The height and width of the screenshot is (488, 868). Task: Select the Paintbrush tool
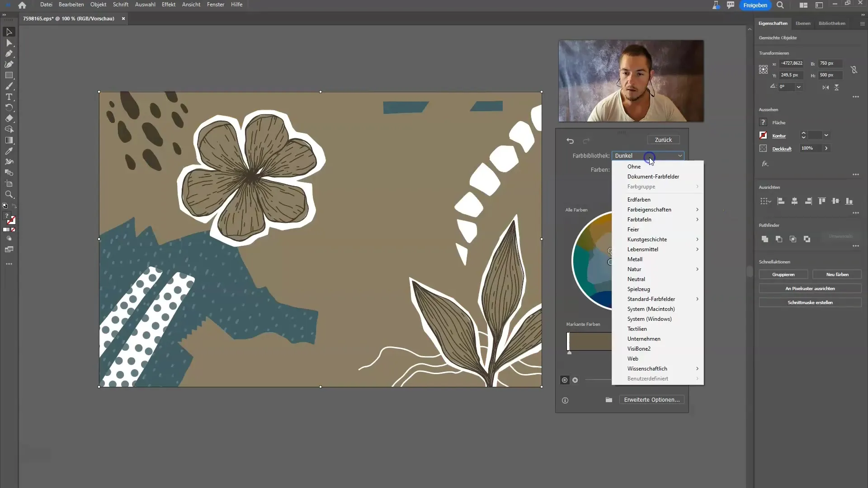point(9,86)
